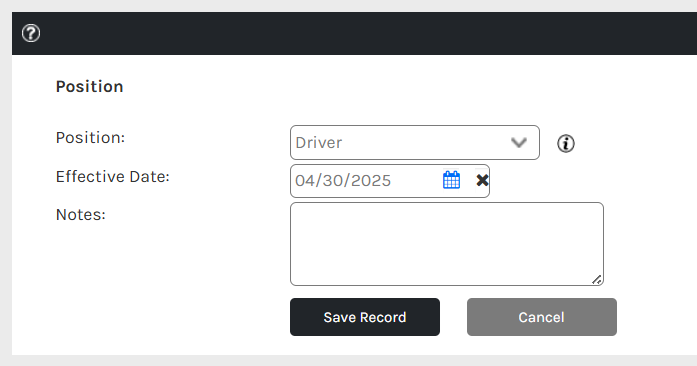Save the record with Save Record button
697x366 pixels.
365,317
